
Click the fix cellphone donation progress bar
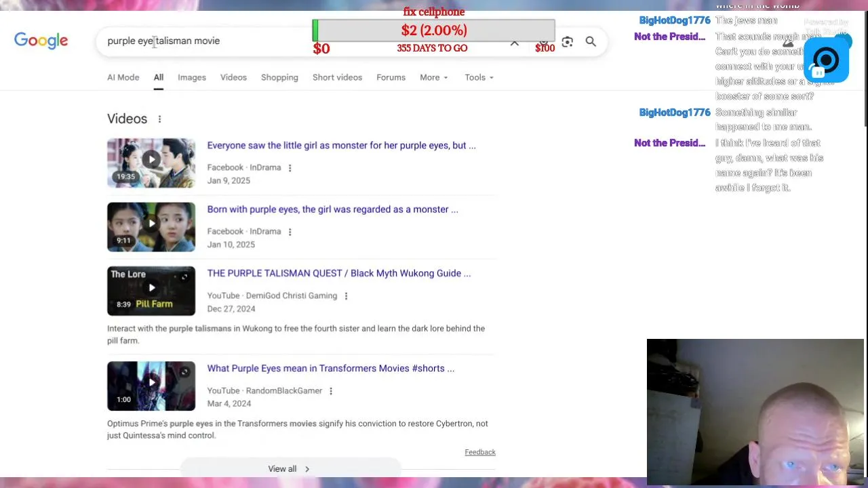pos(434,30)
